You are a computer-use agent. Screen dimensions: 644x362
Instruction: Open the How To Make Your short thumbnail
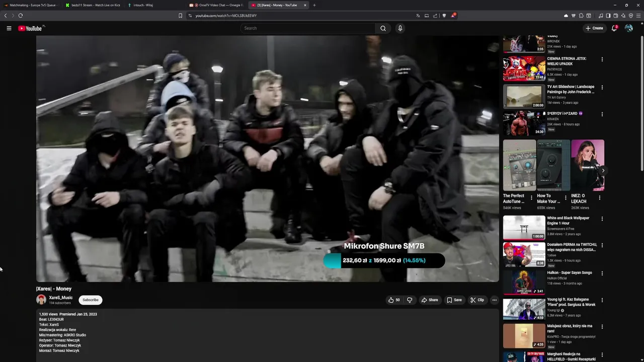[553, 165]
